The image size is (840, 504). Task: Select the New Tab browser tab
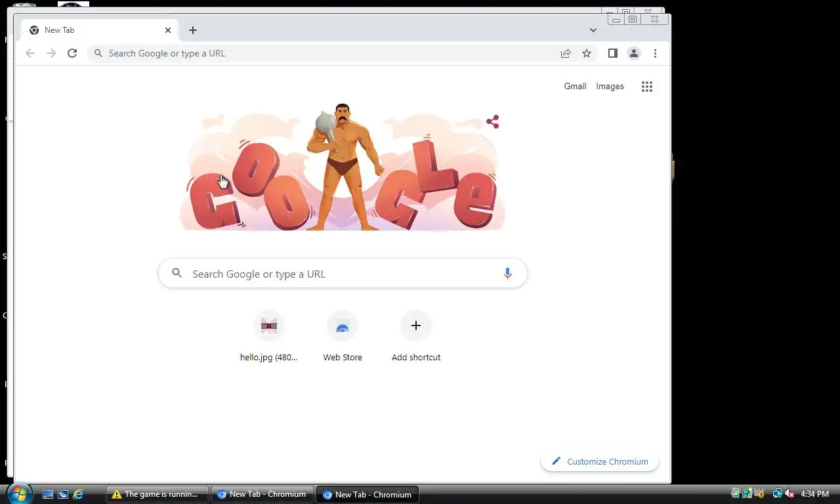[x=100, y=30]
